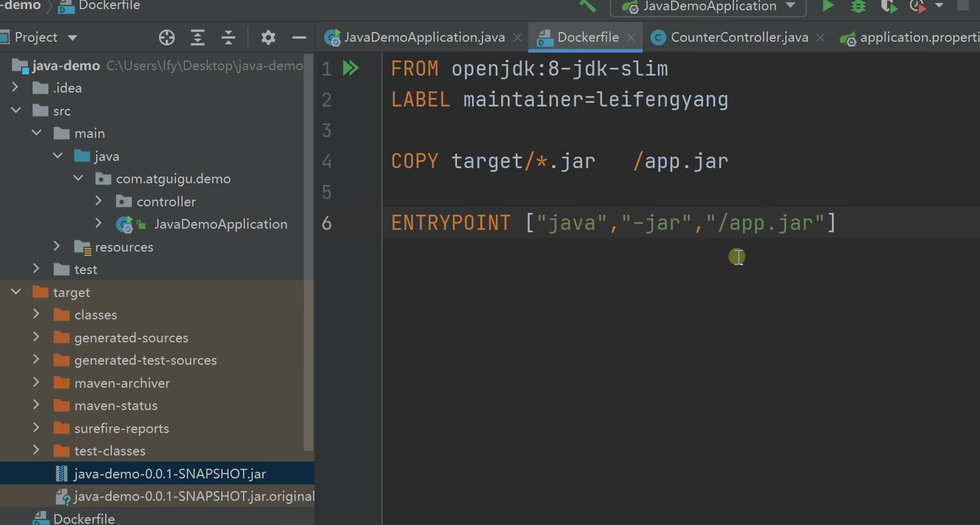Click the Expand All icon in Project panel
The width and height of the screenshot is (980, 525).
click(198, 37)
